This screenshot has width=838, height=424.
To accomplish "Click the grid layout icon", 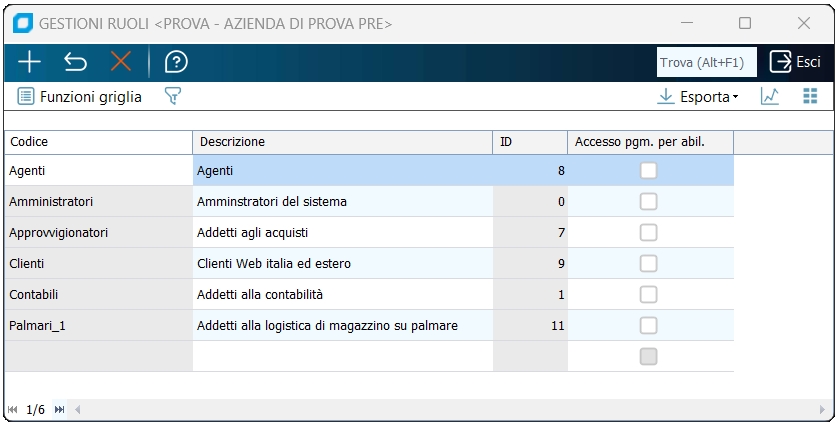I will coord(810,97).
